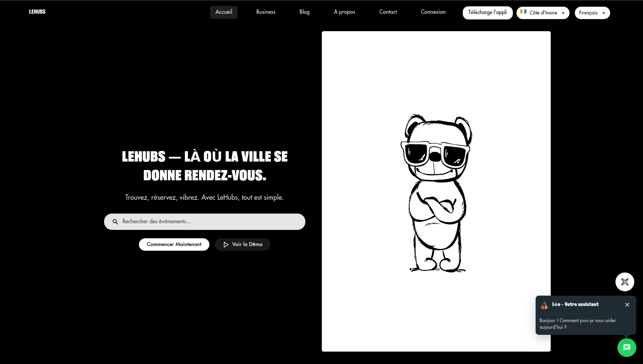The height and width of the screenshot is (364, 643).
Task: Click the green chat bubble button
Action: click(x=627, y=348)
